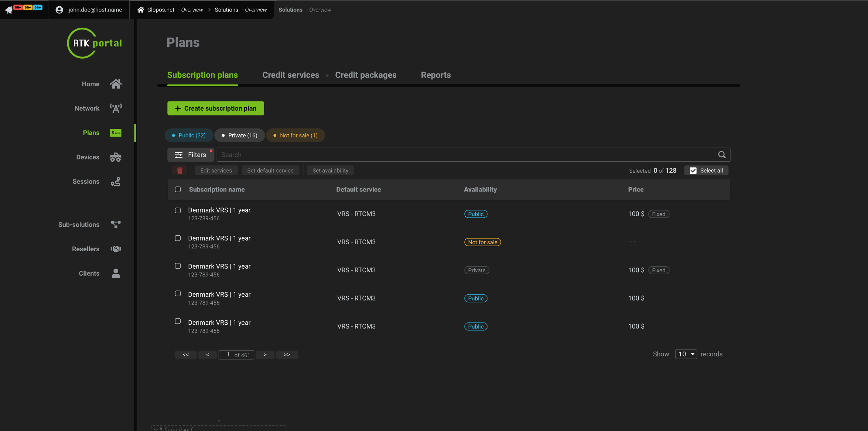Click the red trash delete icon

click(x=180, y=170)
